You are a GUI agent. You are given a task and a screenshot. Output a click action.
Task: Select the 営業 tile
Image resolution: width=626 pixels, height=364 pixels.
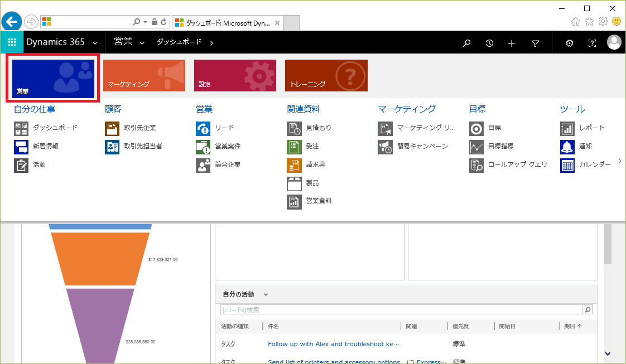(53, 79)
